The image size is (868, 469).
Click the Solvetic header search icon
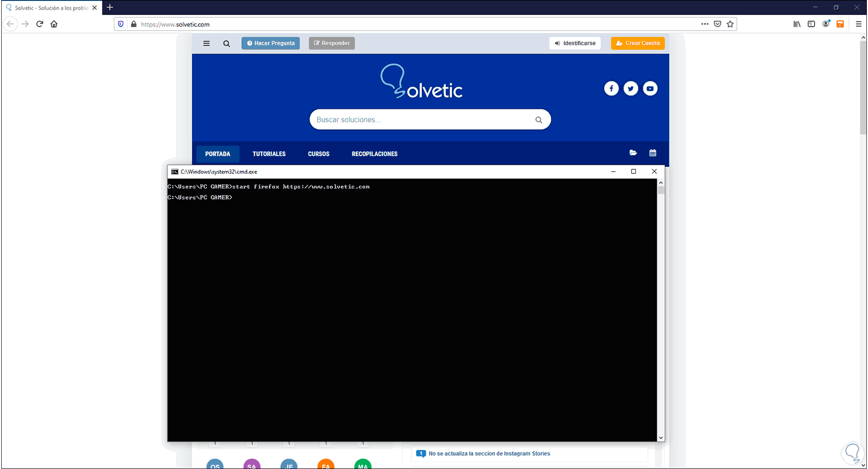(x=227, y=43)
